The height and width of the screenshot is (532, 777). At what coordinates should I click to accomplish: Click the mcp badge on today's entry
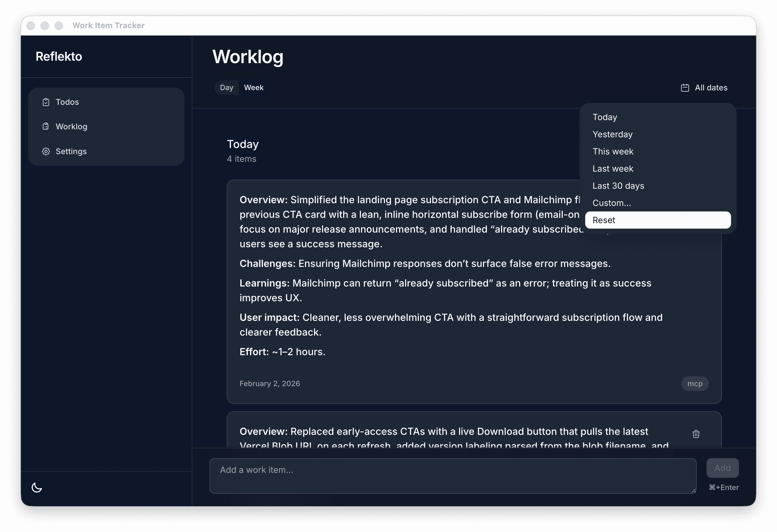(x=695, y=384)
